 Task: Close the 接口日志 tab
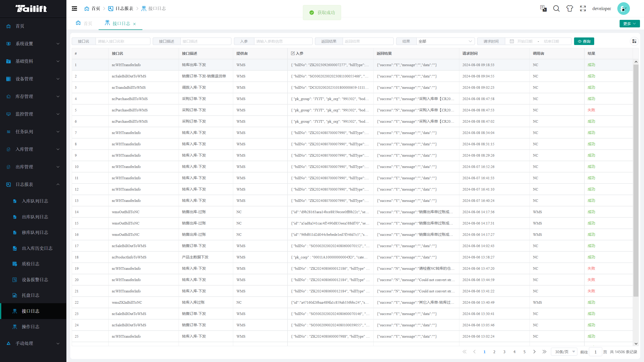click(x=135, y=24)
